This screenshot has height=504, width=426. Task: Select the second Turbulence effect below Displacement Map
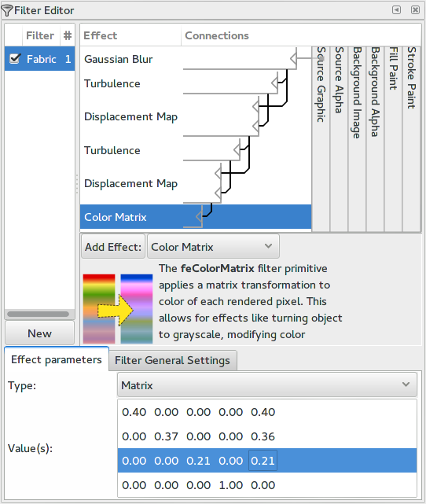coord(112,150)
